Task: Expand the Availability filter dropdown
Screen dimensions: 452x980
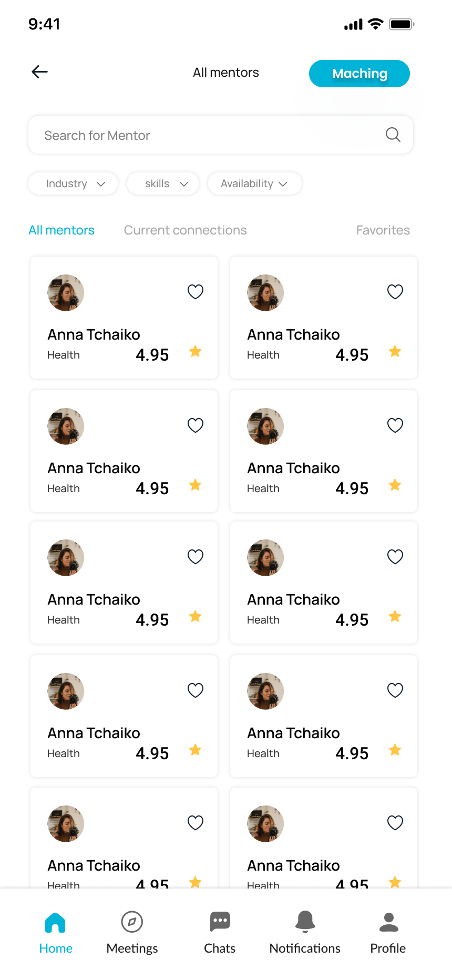Action: 254,183
